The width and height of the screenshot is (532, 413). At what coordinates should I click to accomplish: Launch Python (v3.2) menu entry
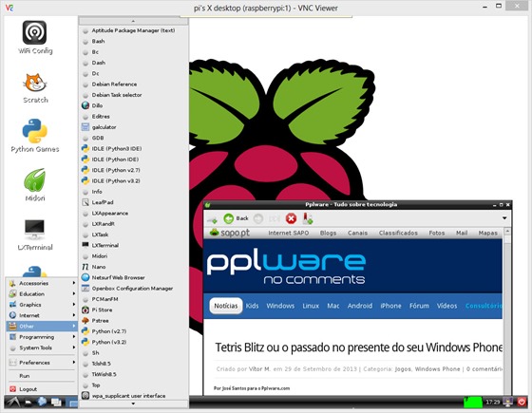pyautogui.click(x=133, y=342)
